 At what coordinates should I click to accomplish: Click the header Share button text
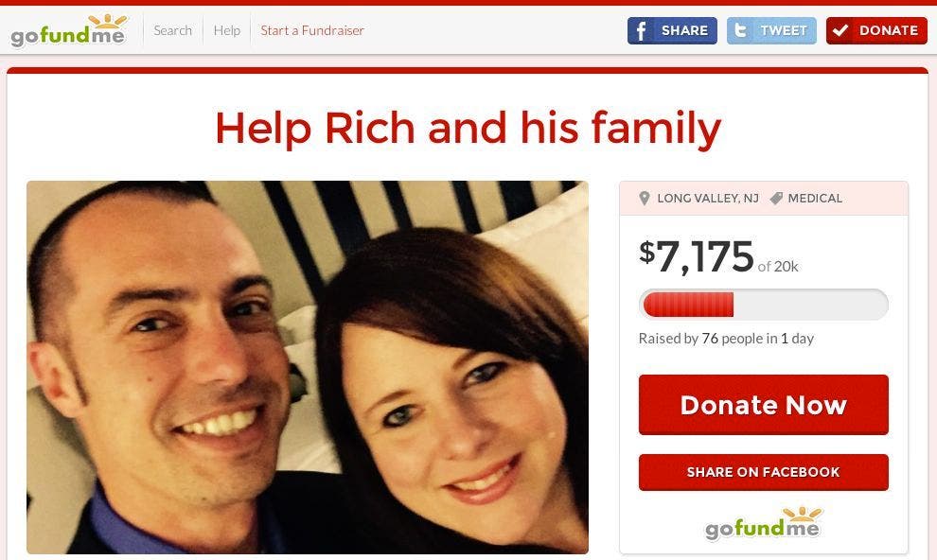tap(684, 30)
